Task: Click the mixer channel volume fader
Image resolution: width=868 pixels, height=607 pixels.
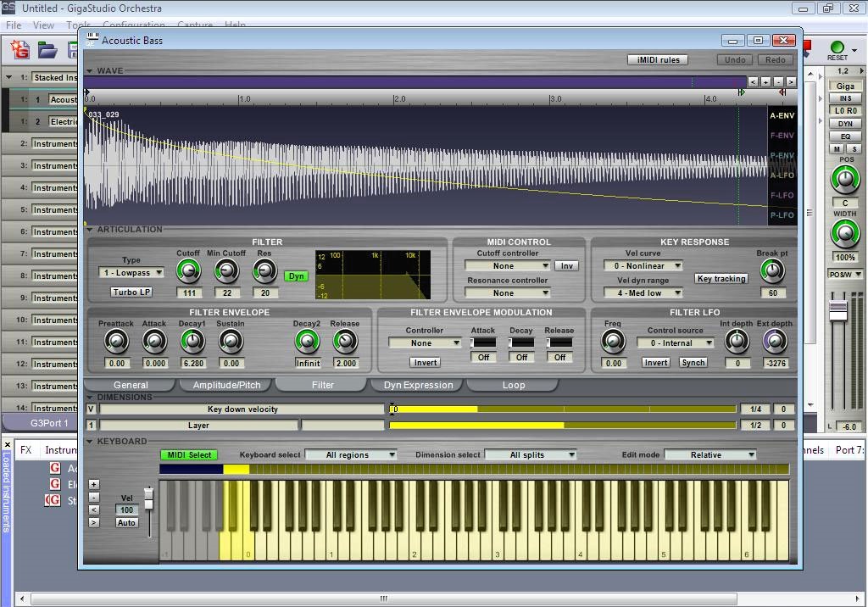Action: coord(837,309)
